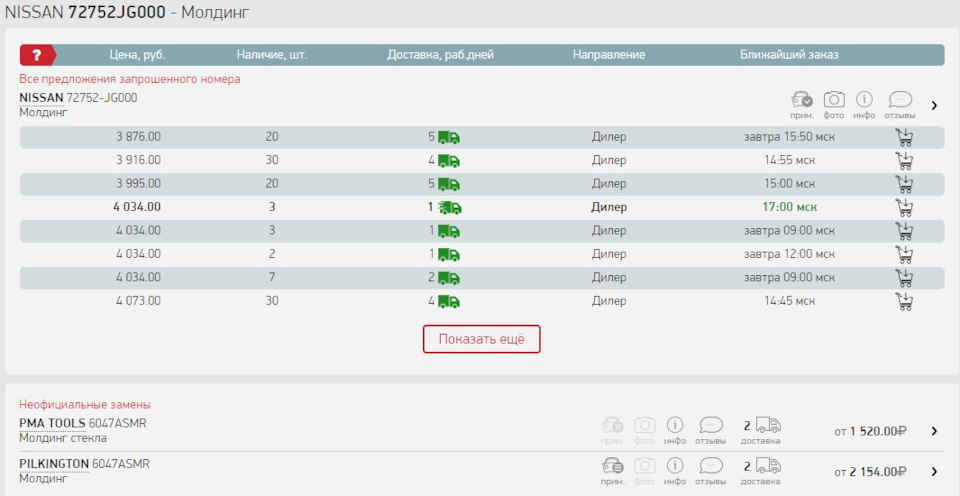The width and height of the screenshot is (960, 496).
Task: Open PILKINGTON applicability car icon
Action: [x=613, y=466]
